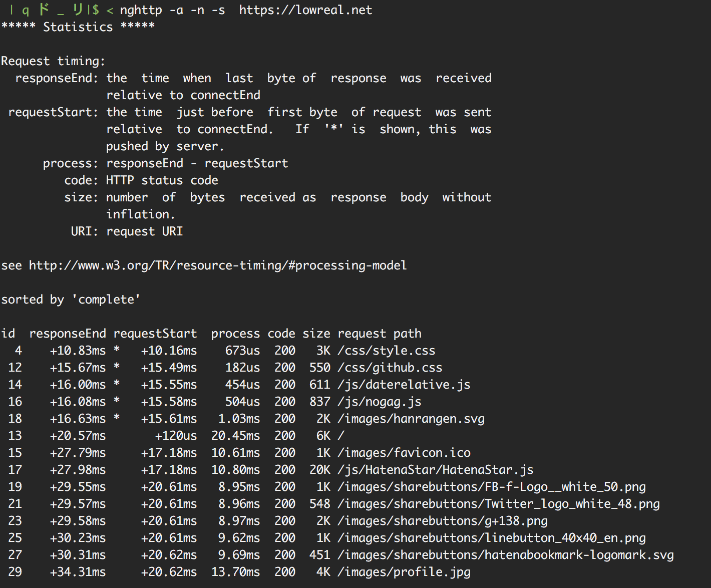Click the /css/style.css request path

387,351
